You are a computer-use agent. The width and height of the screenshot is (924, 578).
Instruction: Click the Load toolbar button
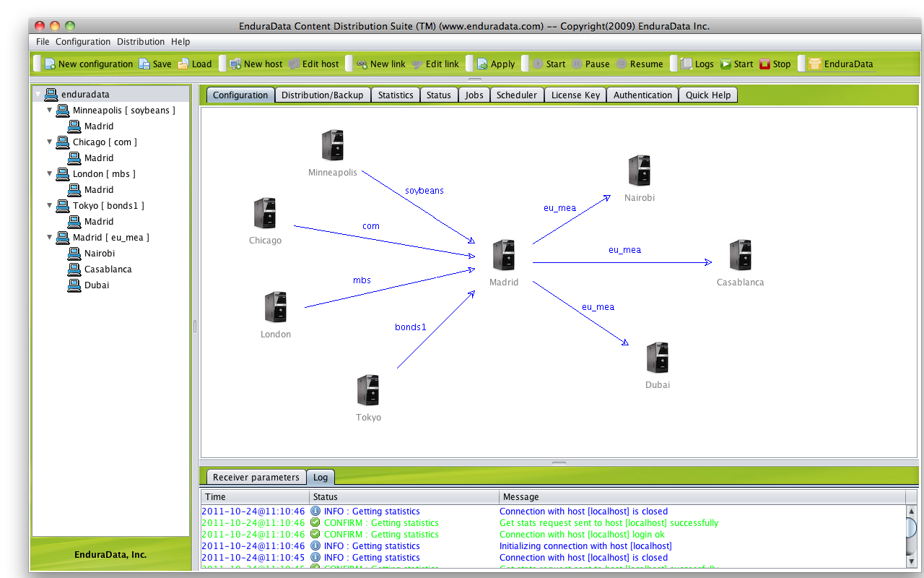pos(195,64)
